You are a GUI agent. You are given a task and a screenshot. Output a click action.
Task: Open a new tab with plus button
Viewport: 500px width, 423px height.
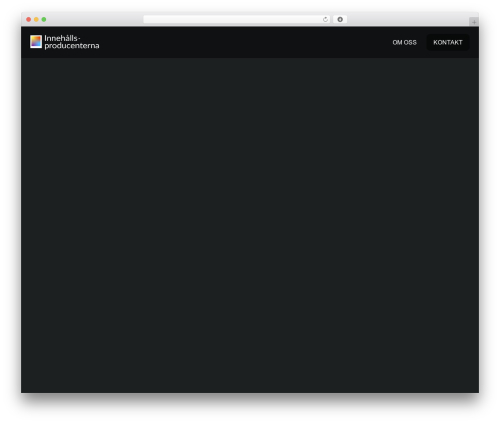pyautogui.click(x=474, y=22)
